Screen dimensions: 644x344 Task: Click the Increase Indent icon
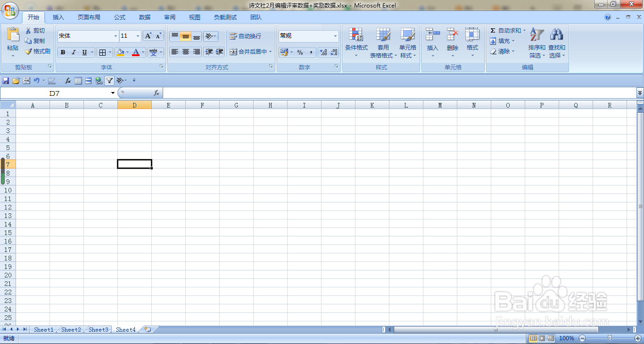219,52
